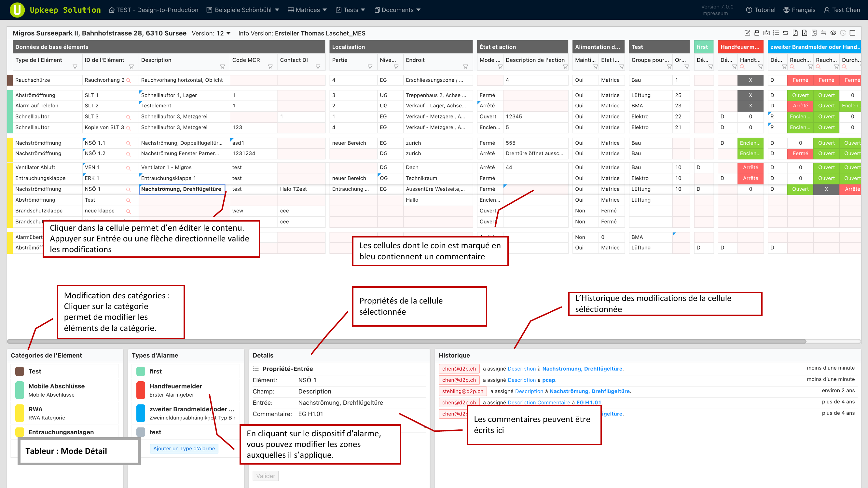Click the edit pencil icon in matrix toolbar
The width and height of the screenshot is (868, 488).
click(x=747, y=33)
